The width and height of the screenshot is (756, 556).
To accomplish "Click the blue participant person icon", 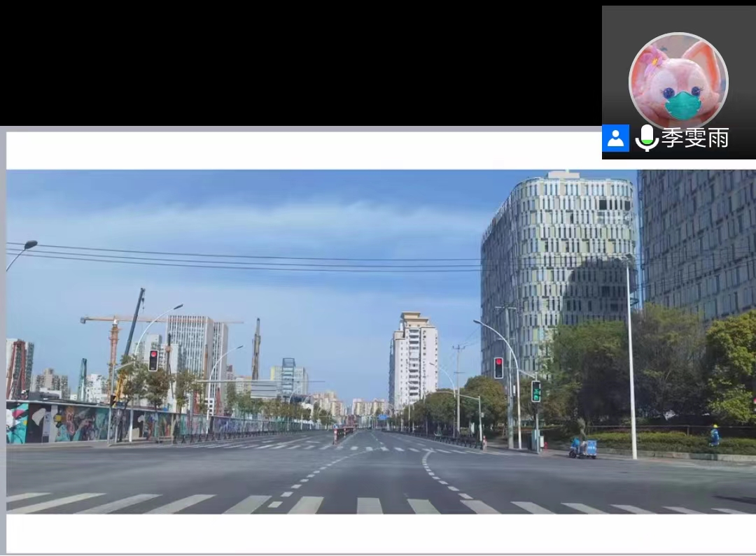I will pyautogui.click(x=615, y=138).
